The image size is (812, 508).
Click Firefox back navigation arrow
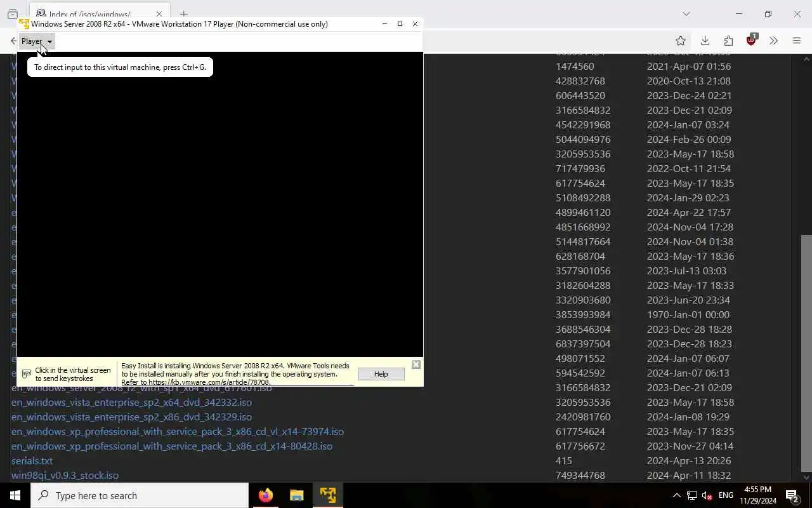click(13, 41)
